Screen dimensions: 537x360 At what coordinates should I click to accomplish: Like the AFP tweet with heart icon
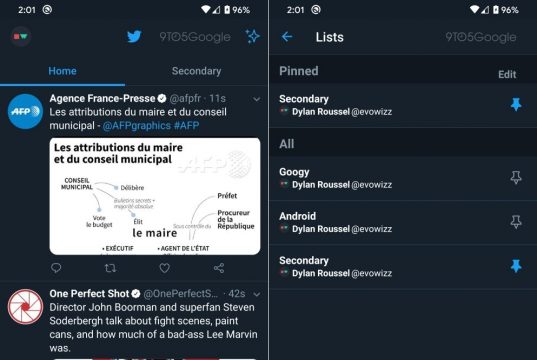pyautogui.click(x=164, y=268)
